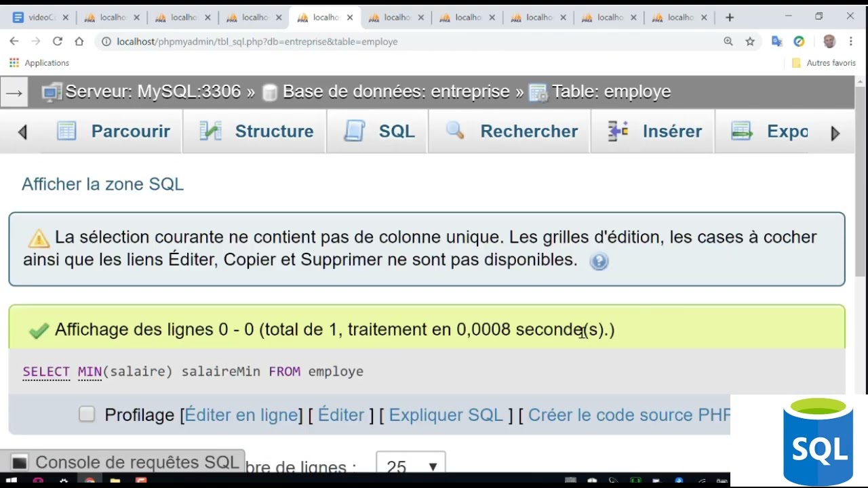Click the Éditer link next to Éditer en ligne
Viewport: 868px width, 488px height.
pyautogui.click(x=341, y=415)
